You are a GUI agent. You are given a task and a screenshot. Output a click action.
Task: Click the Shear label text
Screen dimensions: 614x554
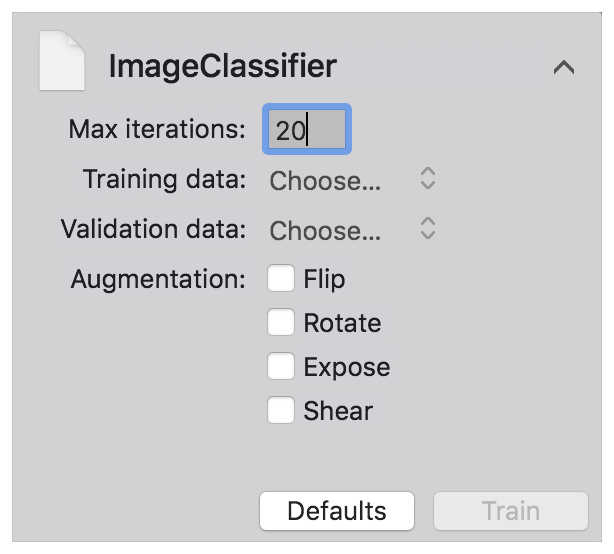tap(338, 410)
